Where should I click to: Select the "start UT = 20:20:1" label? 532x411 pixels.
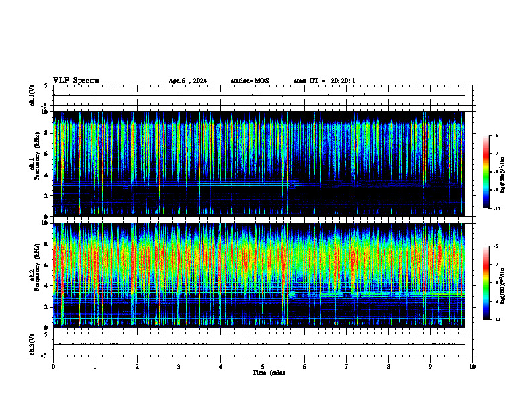(324, 81)
